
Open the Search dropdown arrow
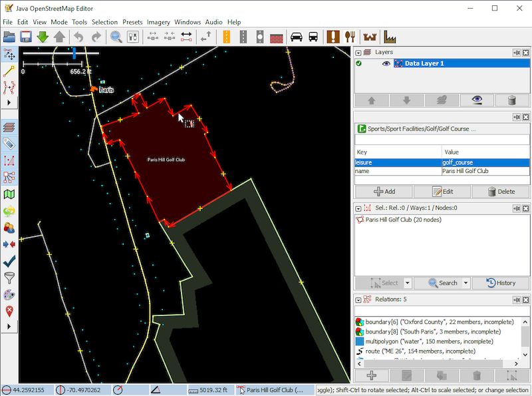click(x=465, y=282)
